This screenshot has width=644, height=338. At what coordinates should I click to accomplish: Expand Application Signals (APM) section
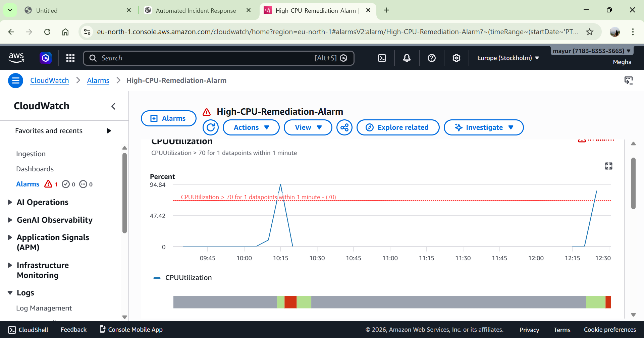pos(10,237)
